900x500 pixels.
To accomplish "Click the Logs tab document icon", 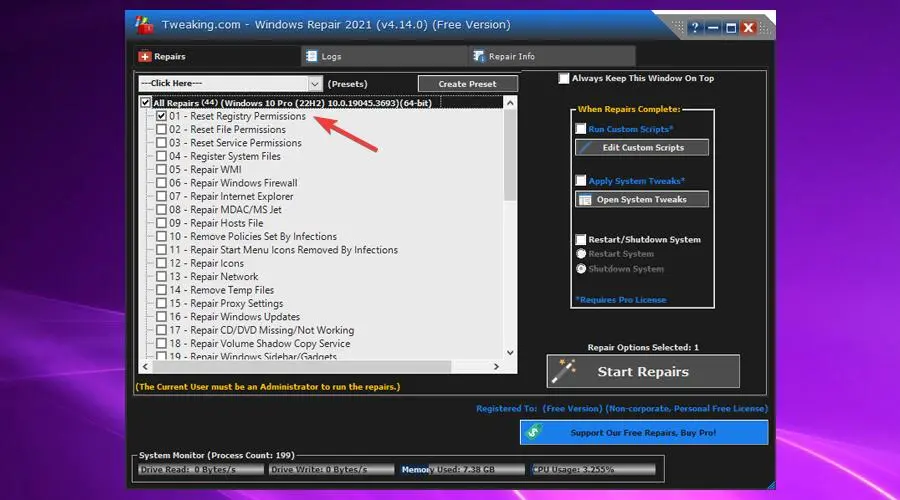I will (x=311, y=56).
